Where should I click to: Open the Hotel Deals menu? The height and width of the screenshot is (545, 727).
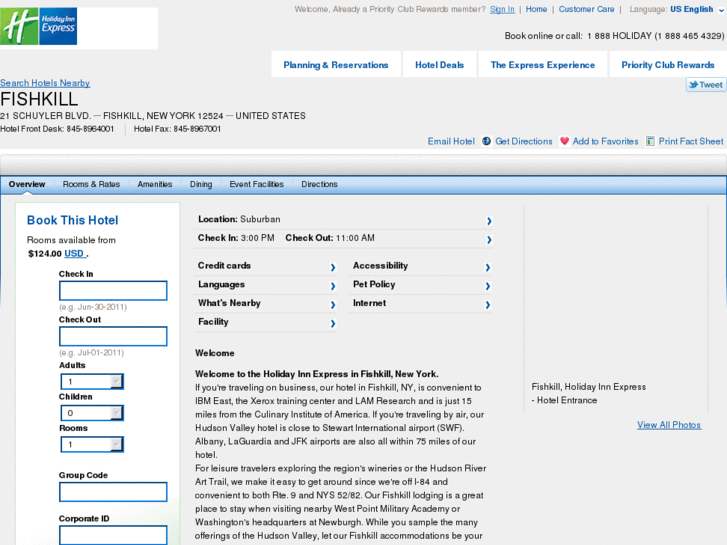(440, 64)
